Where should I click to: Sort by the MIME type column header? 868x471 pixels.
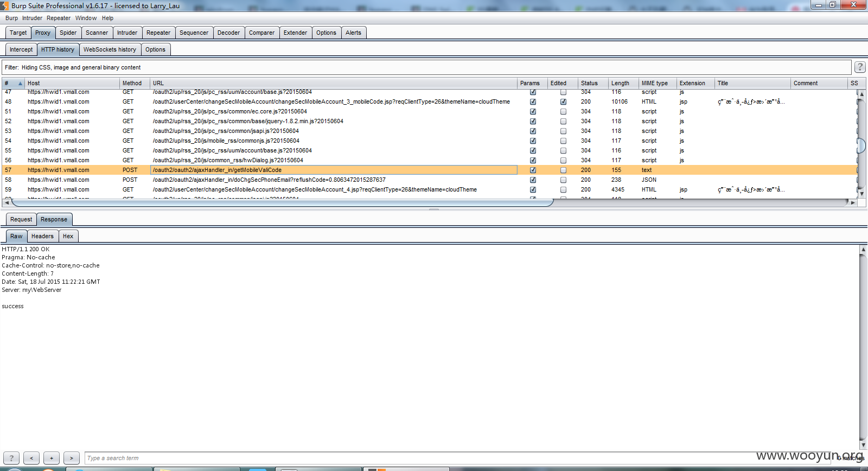click(658, 83)
